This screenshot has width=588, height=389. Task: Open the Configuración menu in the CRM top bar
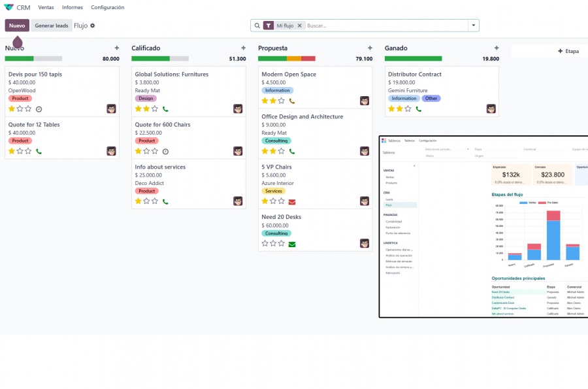click(107, 7)
